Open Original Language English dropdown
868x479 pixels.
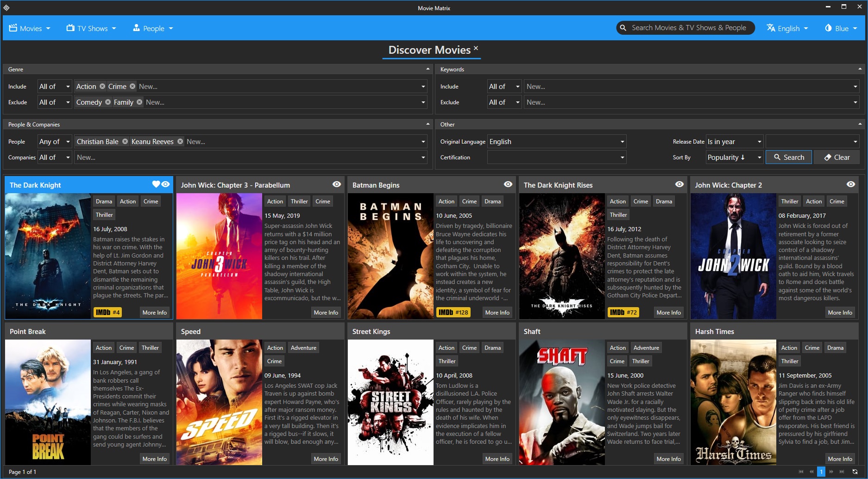coord(557,141)
